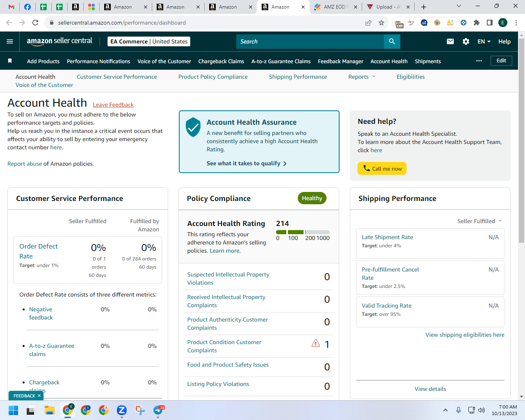This screenshot has width=525, height=420.
Task: Click the microphone icon in system tray
Action: point(459,410)
